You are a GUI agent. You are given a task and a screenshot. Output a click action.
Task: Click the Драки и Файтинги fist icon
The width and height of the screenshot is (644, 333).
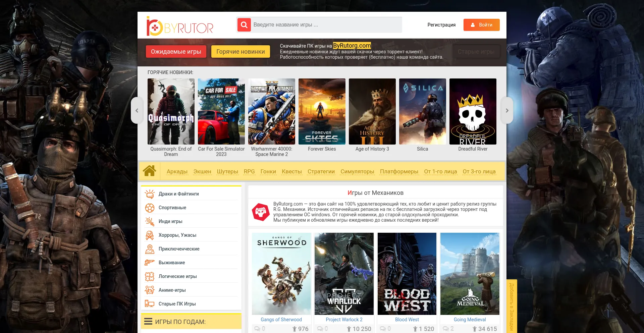point(150,194)
